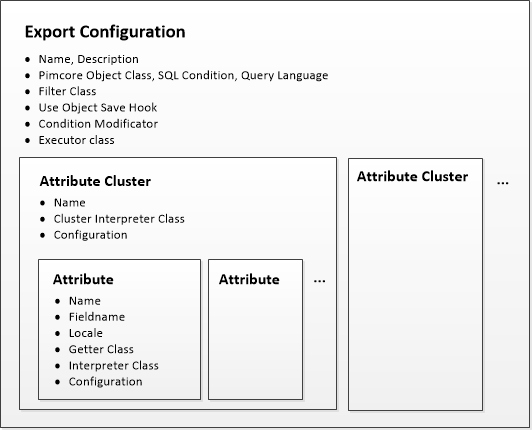The image size is (532, 430).
Task: Click Configuration under Attribute Cluster
Action: 91,235
